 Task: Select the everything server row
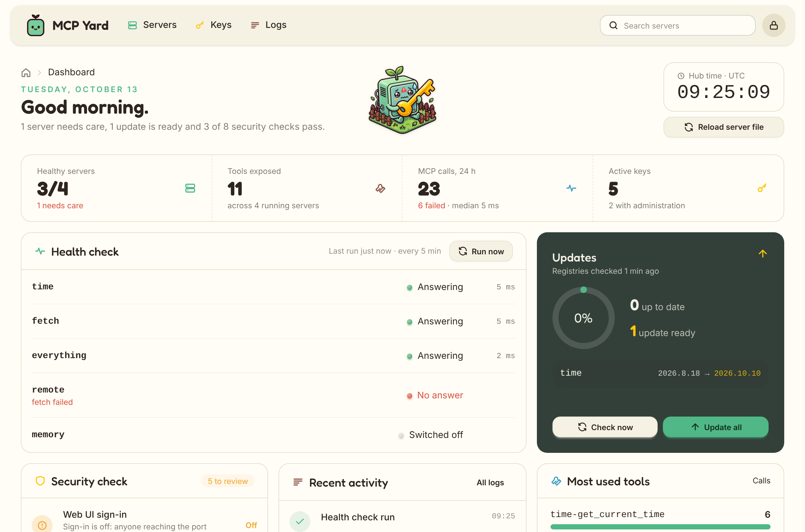tap(273, 356)
